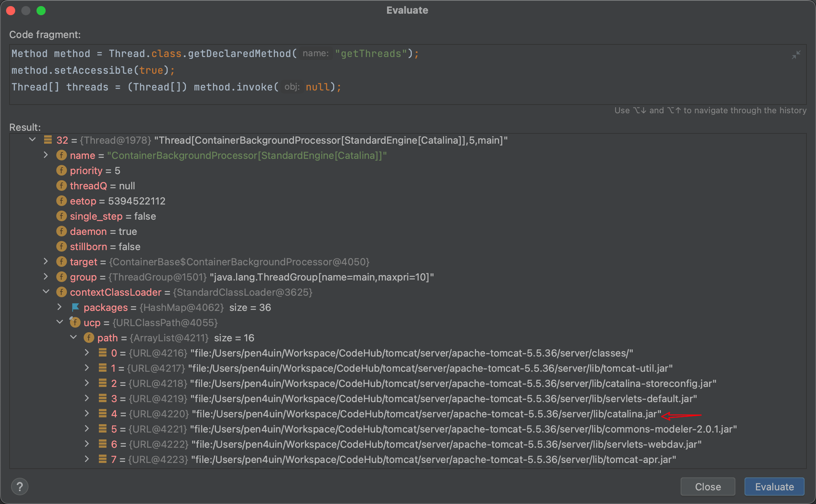Click the list element icon for tomcat-util.jar

(103, 368)
